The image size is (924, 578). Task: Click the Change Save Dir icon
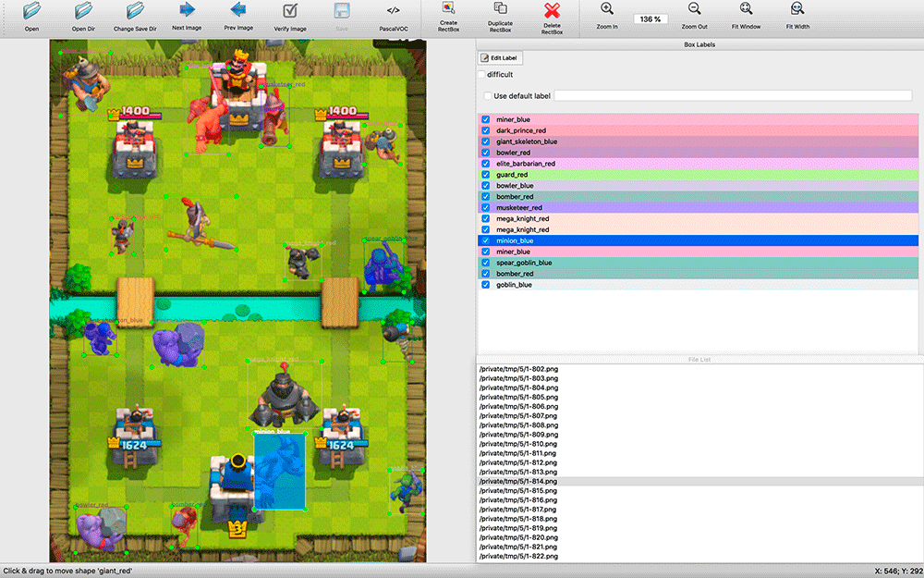pos(135,10)
